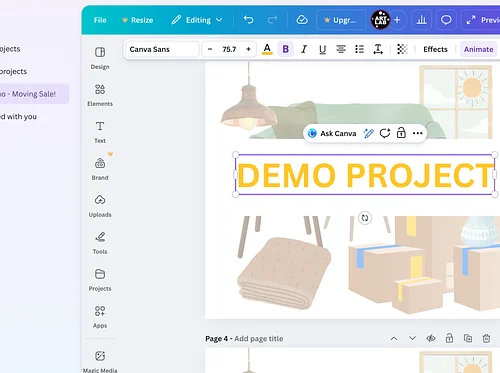
Task: Open the Projects panel
Action: pyautogui.click(x=100, y=280)
